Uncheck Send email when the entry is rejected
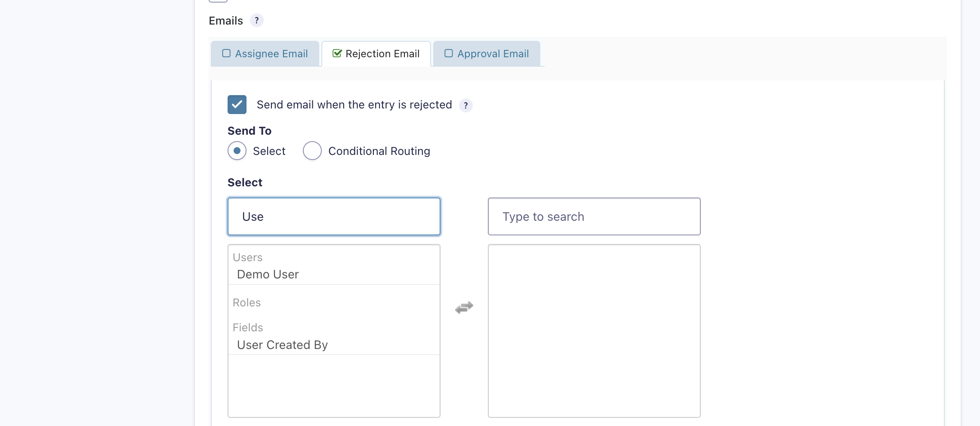This screenshot has width=980, height=426. point(237,105)
